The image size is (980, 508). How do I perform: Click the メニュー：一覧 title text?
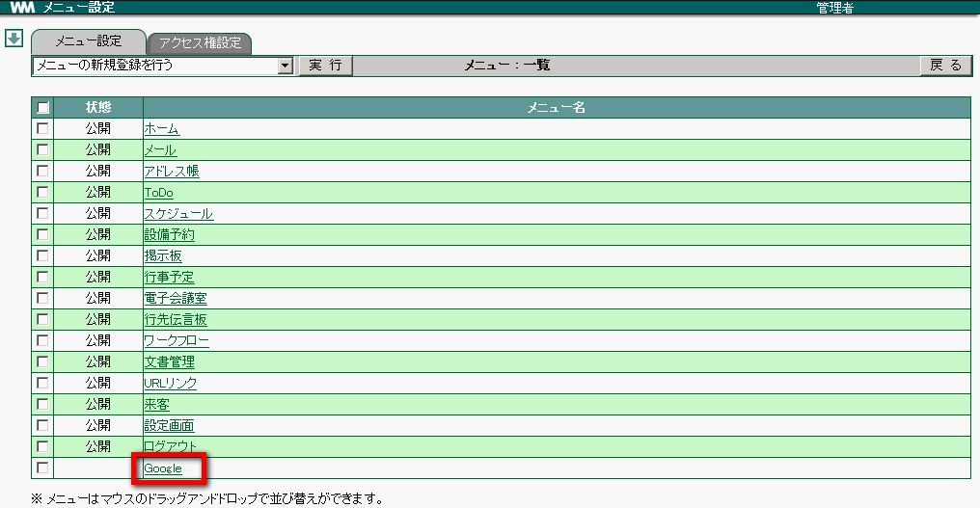tap(506, 65)
